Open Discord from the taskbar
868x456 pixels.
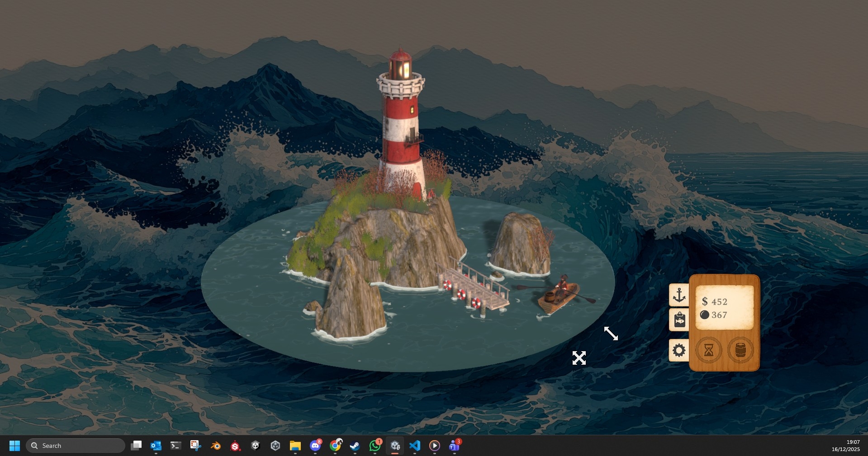point(315,446)
